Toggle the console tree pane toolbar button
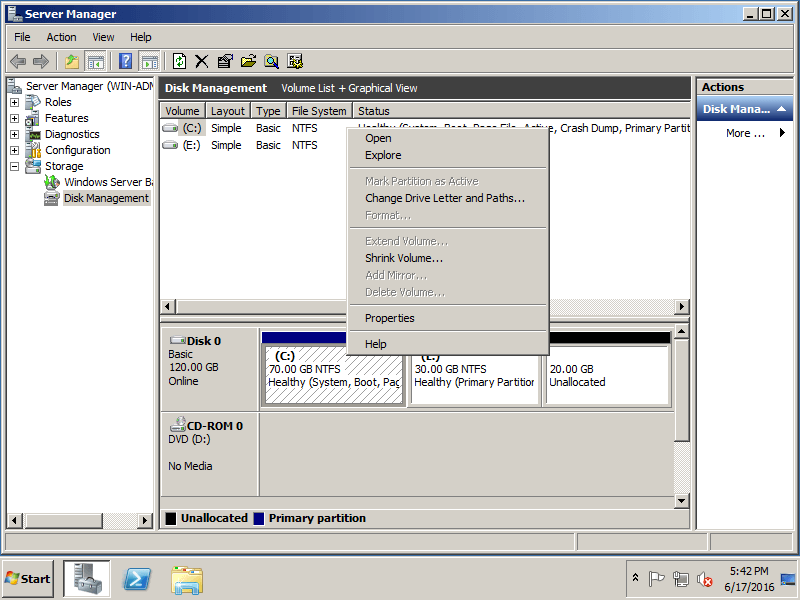 point(95,62)
